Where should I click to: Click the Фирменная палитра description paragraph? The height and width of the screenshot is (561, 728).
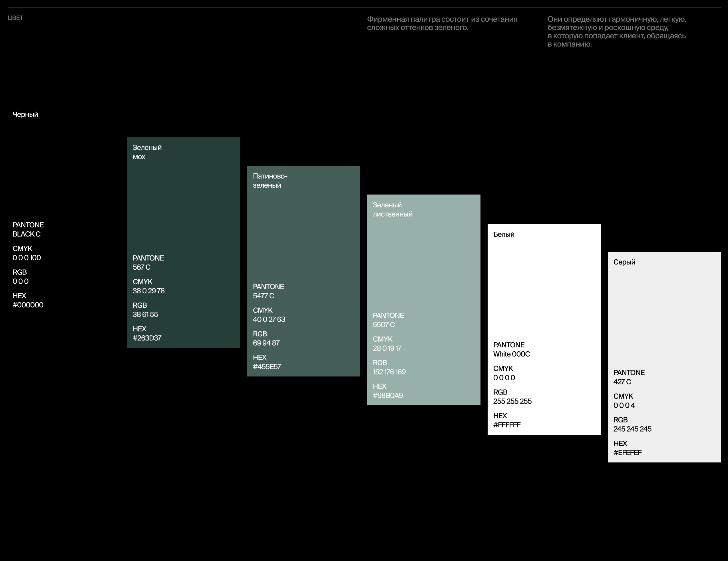click(x=442, y=23)
